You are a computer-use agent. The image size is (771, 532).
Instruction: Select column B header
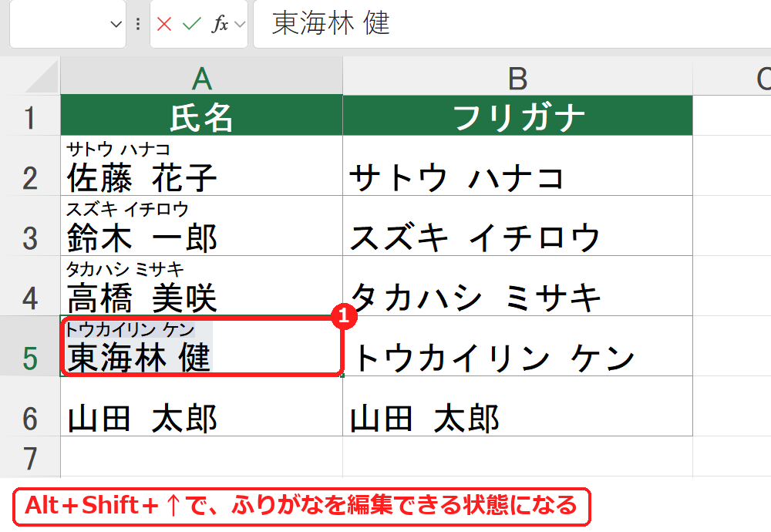click(518, 76)
